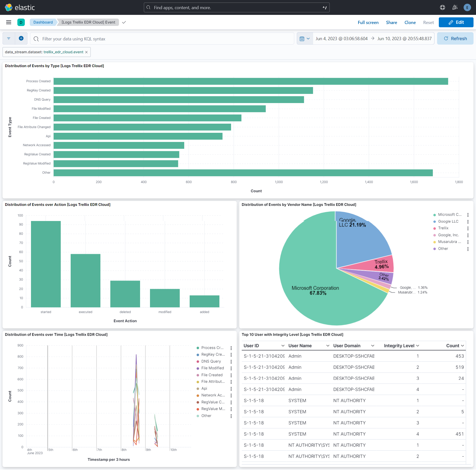Viewport: 476px width, 470px height.
Task: Open User Name column options
Action: click(328, 346)
